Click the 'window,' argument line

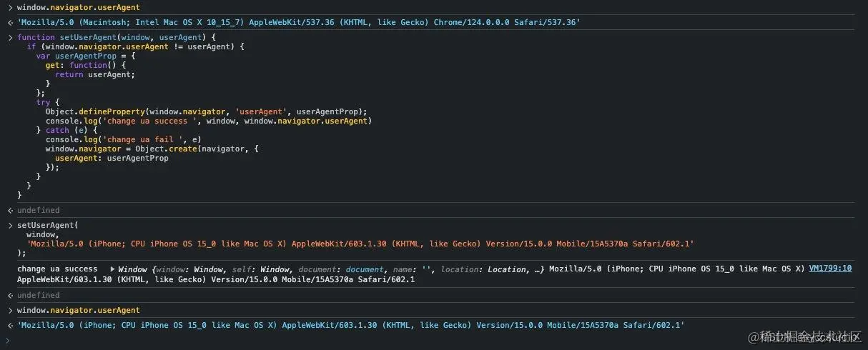(x=43, y=234)
